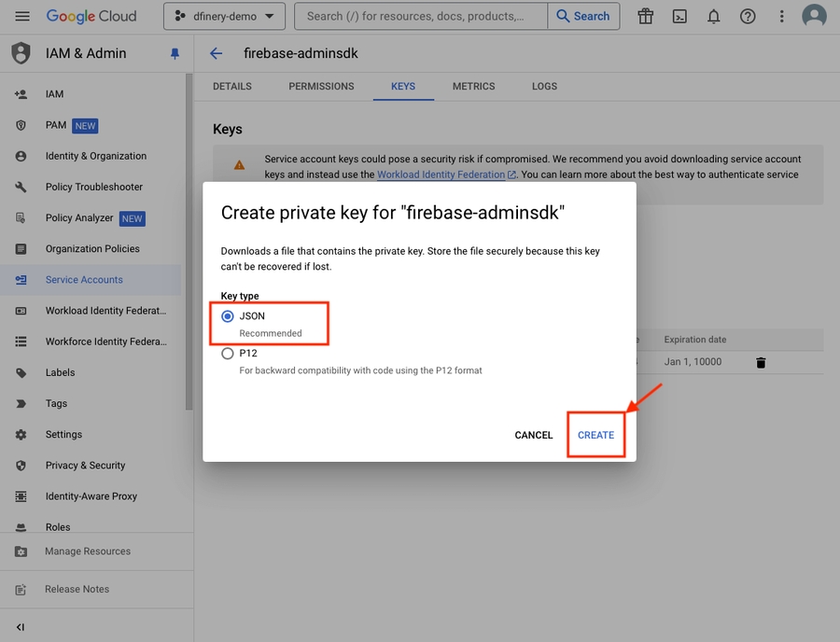Switch to the METRICS tab
This screenshot has width=840, height=642.
pos(473,86)
